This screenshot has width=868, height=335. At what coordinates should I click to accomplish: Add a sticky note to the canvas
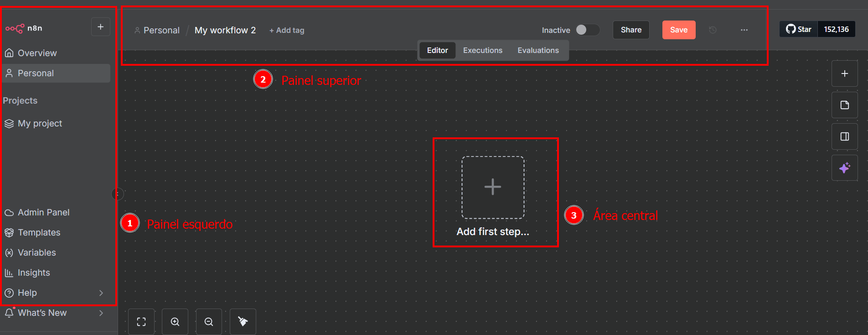tap(845, 105)
